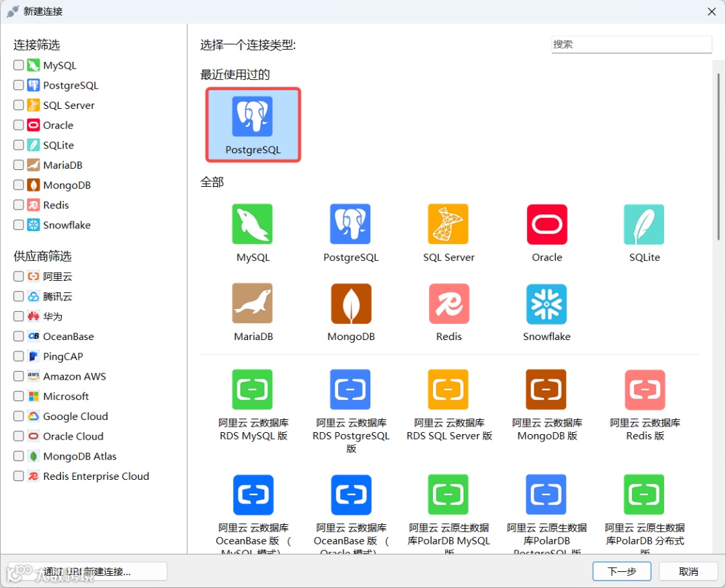726x588 pixels.
Task: Select the Oracle connection type icon
Action: [x=547, y=224]
